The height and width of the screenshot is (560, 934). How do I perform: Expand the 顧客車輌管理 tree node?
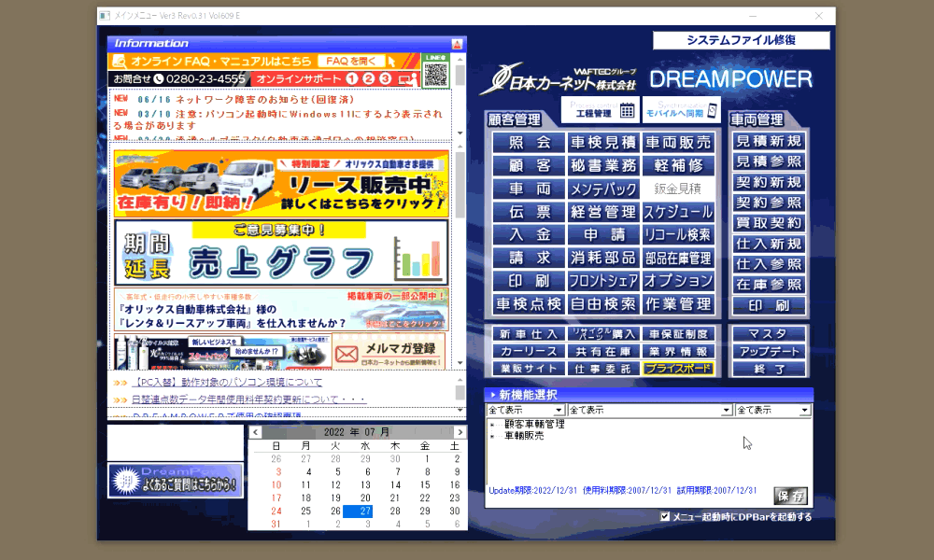(492, 425)
